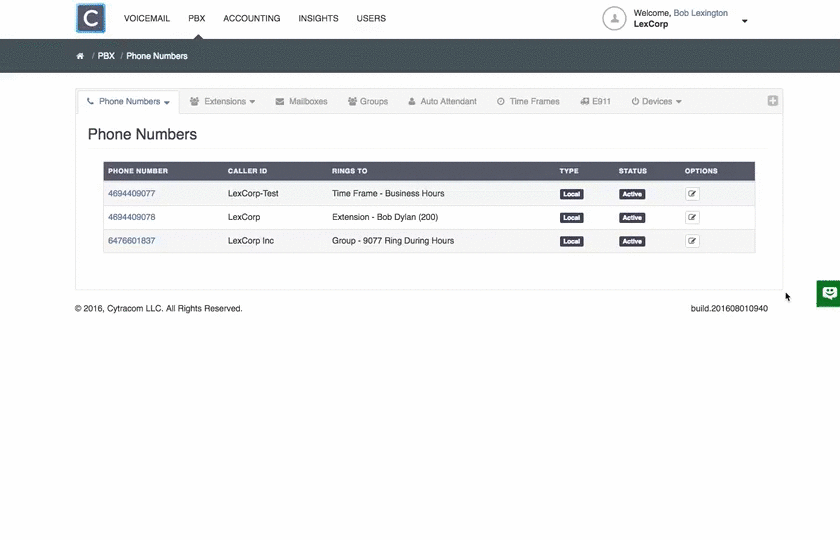
Task: Click the PBX breadcrumb link
Action: (106, 56)
